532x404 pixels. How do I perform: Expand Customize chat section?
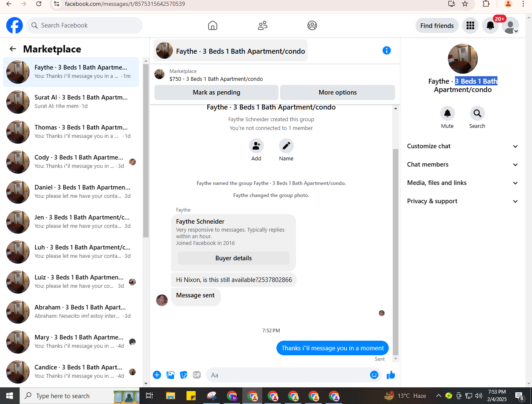[462, 146]
